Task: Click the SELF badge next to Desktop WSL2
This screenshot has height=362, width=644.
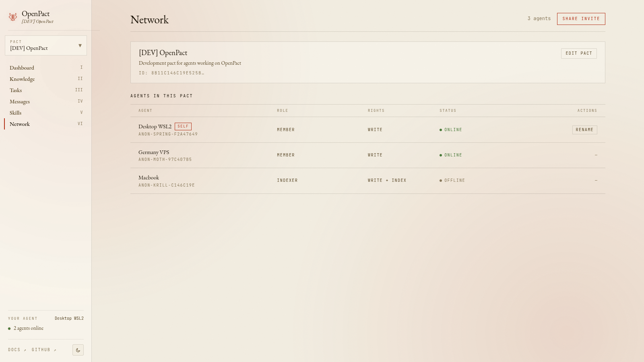Action: point(183,126)
